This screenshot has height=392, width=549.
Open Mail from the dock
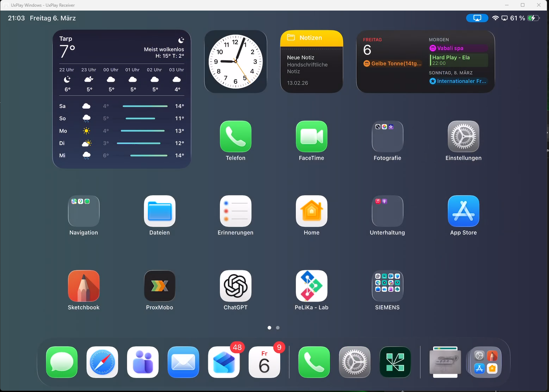(183, 362)
